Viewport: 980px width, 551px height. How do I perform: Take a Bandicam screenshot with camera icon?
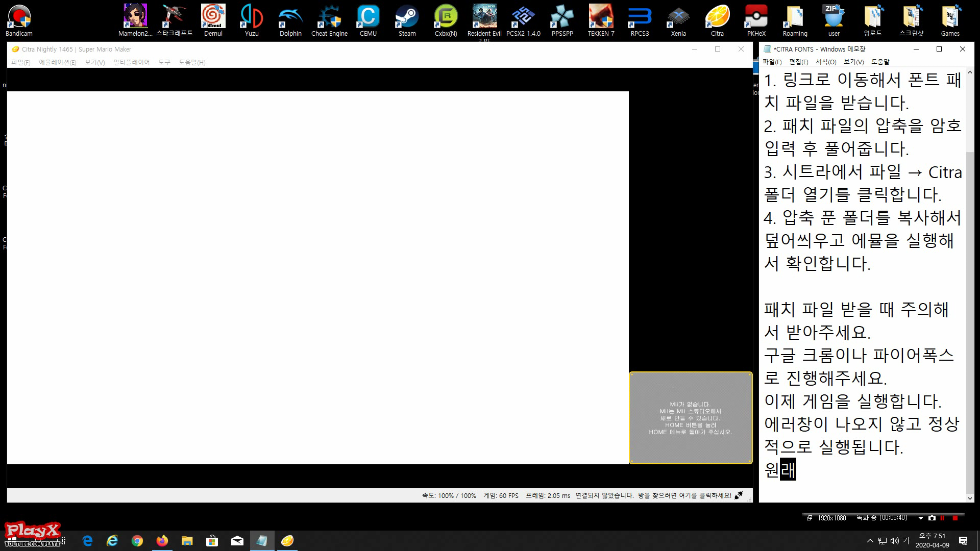point(932,518)
